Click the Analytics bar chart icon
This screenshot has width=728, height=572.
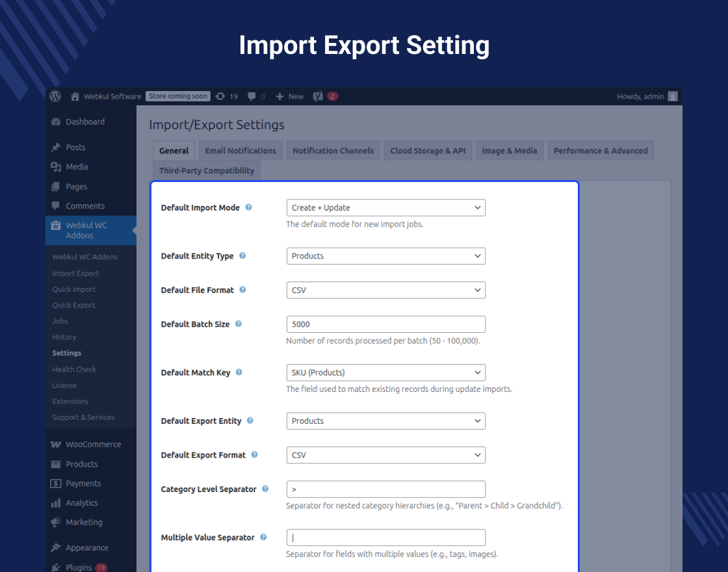56,503
